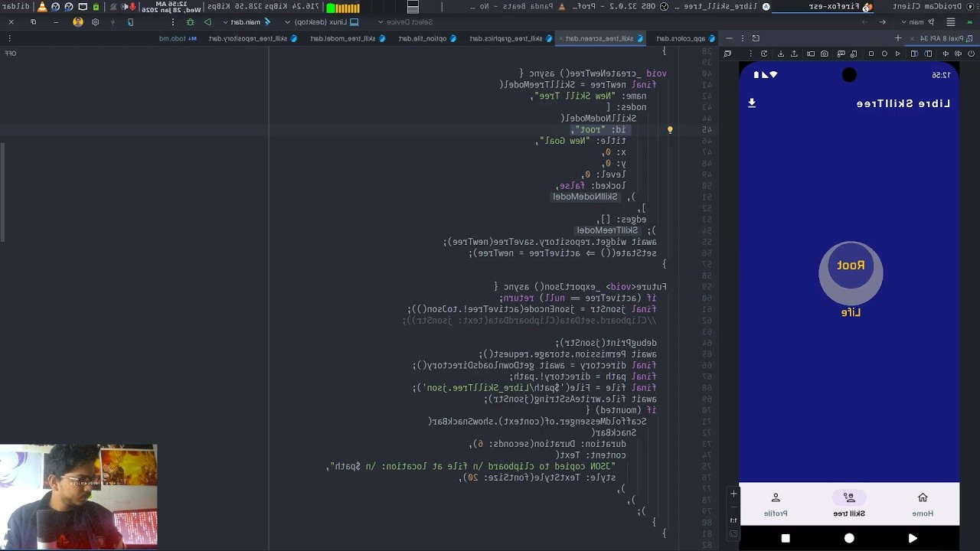Open IDE settings gear icon
This screenshot has height=551, width=980.
click(x=95, y=21)
